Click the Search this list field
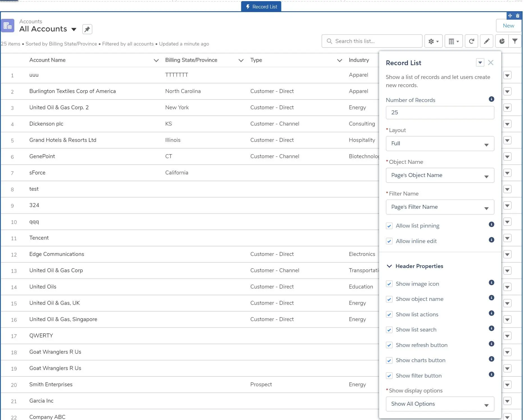524x420 pixels. click(372, 41)
